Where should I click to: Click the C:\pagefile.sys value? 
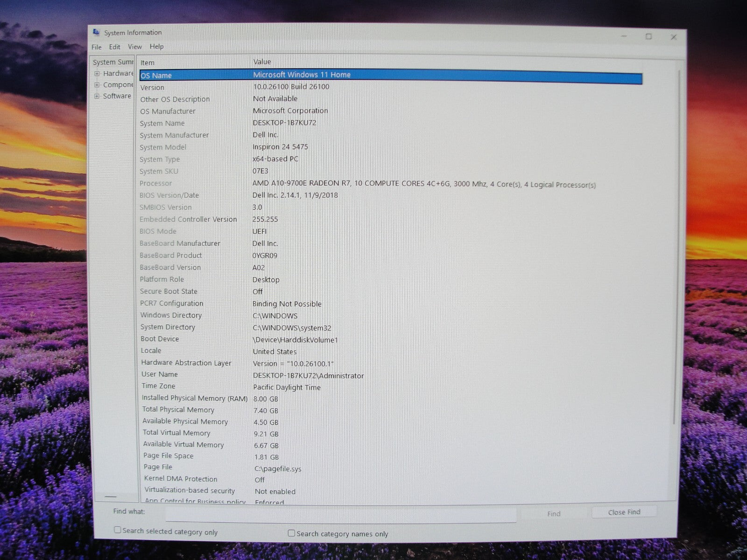[x=278, y=469]
